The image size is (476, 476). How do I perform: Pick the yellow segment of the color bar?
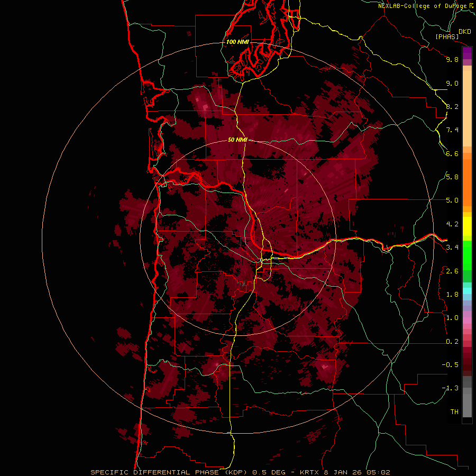pos(467,226)
